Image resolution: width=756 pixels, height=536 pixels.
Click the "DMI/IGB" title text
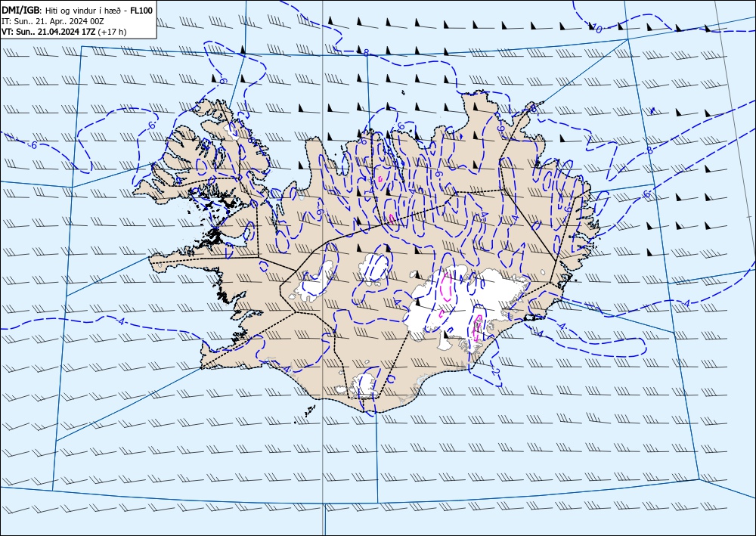pos(21,10)
